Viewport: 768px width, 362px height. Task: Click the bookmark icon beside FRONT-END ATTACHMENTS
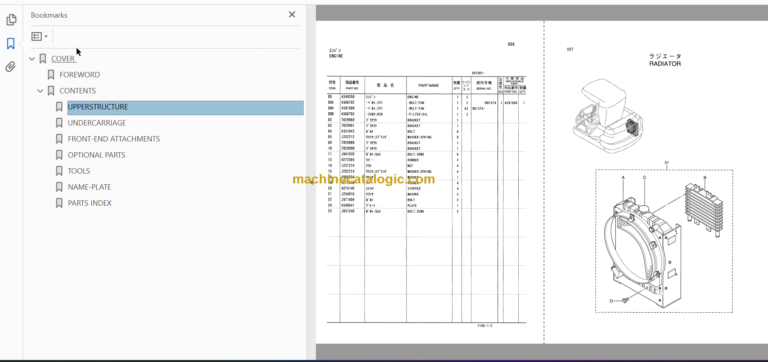pyautogui.click(x=59, y=139)
